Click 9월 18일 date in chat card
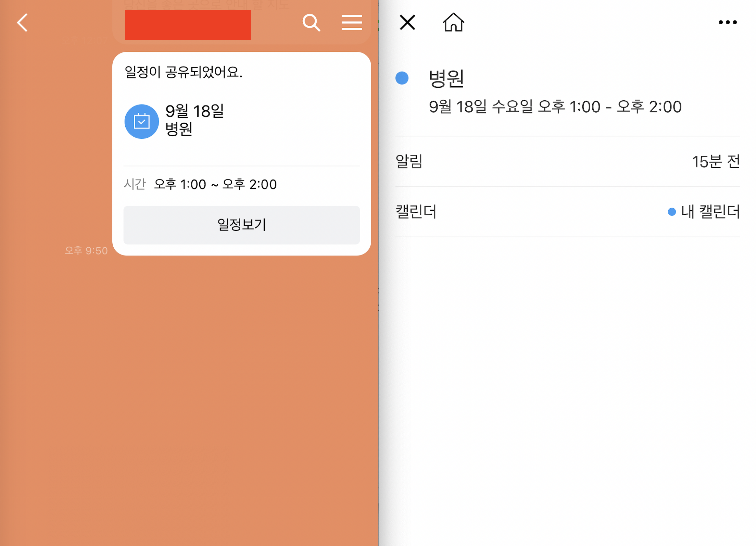756x546 pixels. click(194, 111)
